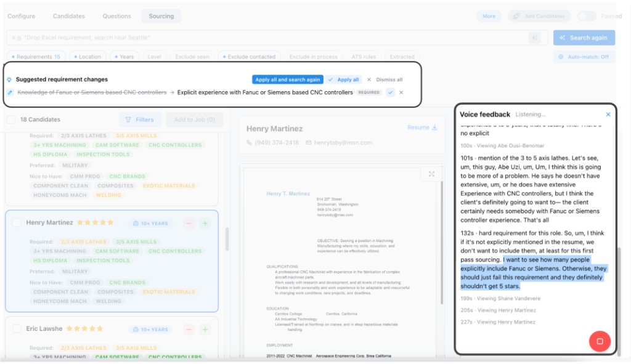Click the 100s Viewing Abe Ousi-Benomar entry
631x364 pixels.
click(502, 145)
